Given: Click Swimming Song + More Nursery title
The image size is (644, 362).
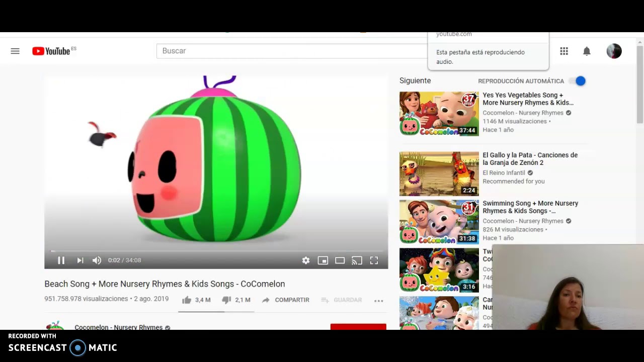Looking at the screenshot, I should 530,207.
